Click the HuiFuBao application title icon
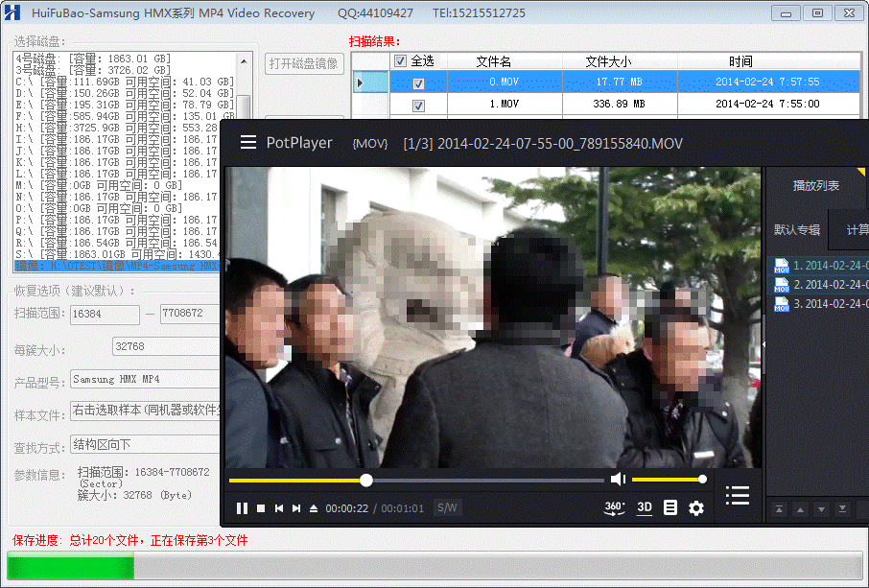The height and width of the screenshot is (588, 869). click(12, 12)
